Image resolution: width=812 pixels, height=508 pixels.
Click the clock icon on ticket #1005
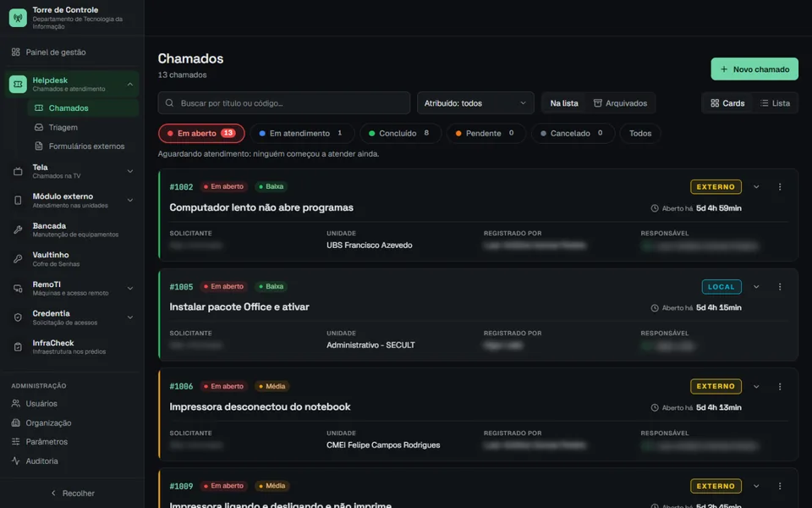point(655,308)
